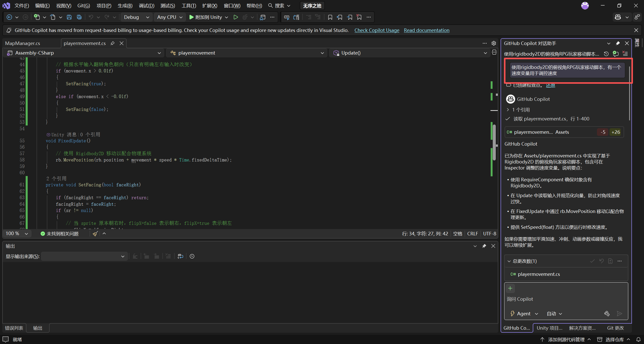The height and width of the screenshot is (344, 644).
Task: Click the 还原 restore checkpoint link
Action: tap(550, 85)
